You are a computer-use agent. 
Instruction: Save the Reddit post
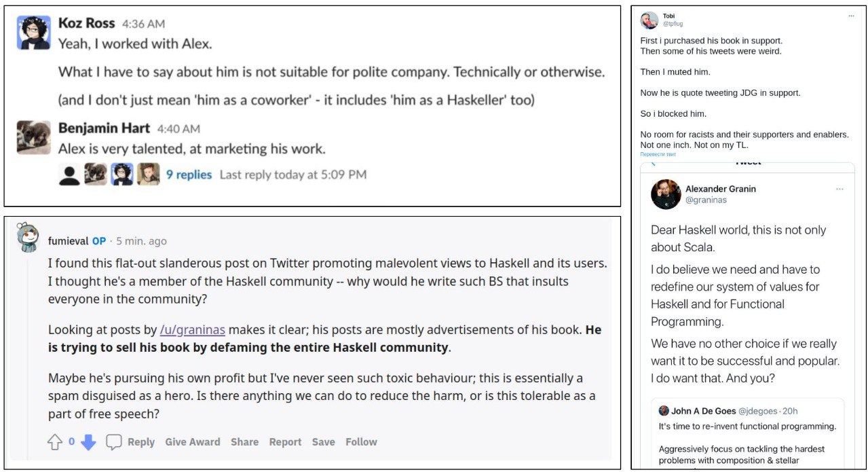(323, 442)
